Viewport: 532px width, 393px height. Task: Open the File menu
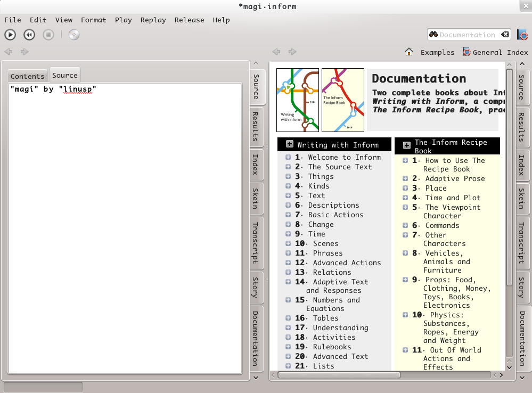13,20
